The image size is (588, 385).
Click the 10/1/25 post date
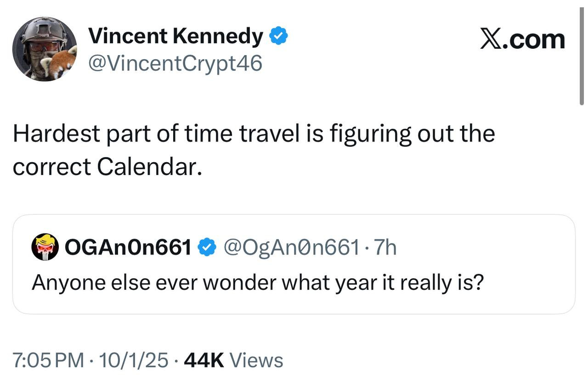pyautogui.click(x=134, y=360)
